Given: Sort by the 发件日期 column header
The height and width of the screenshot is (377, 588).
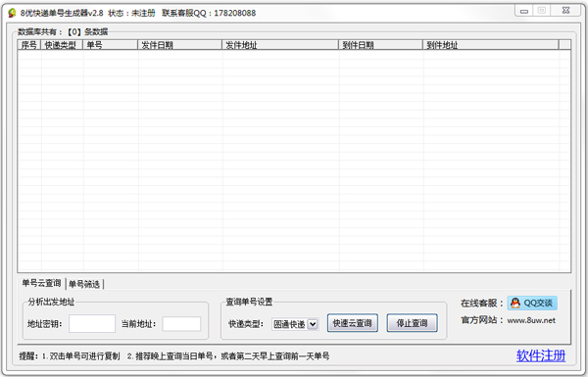Looking at the screenshot, I should (179, 45).
